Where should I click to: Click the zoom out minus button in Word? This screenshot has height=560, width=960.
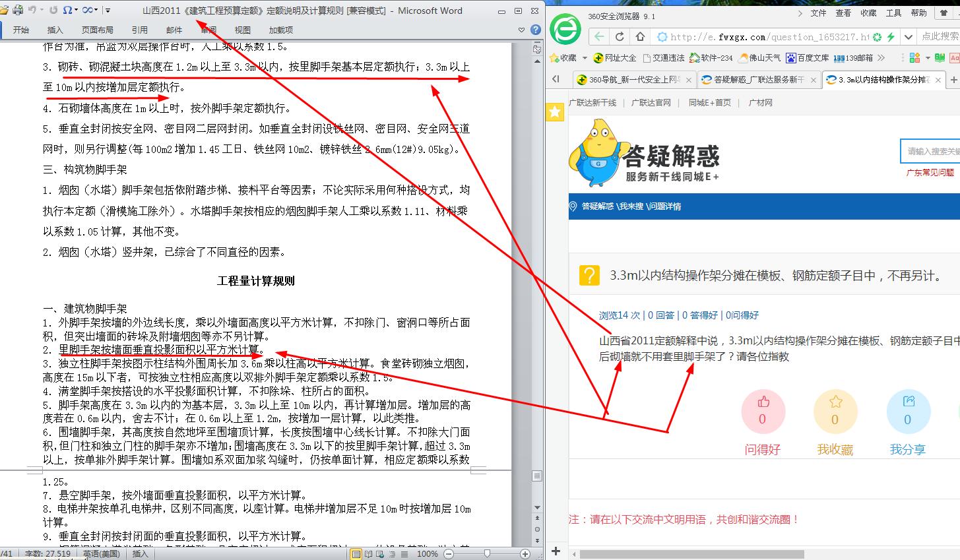449,554
